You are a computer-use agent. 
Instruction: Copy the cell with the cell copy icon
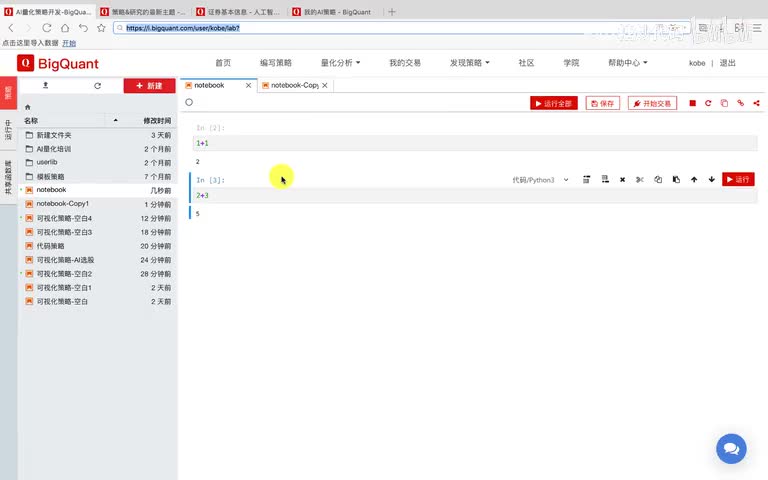click(x=658, y=180)
